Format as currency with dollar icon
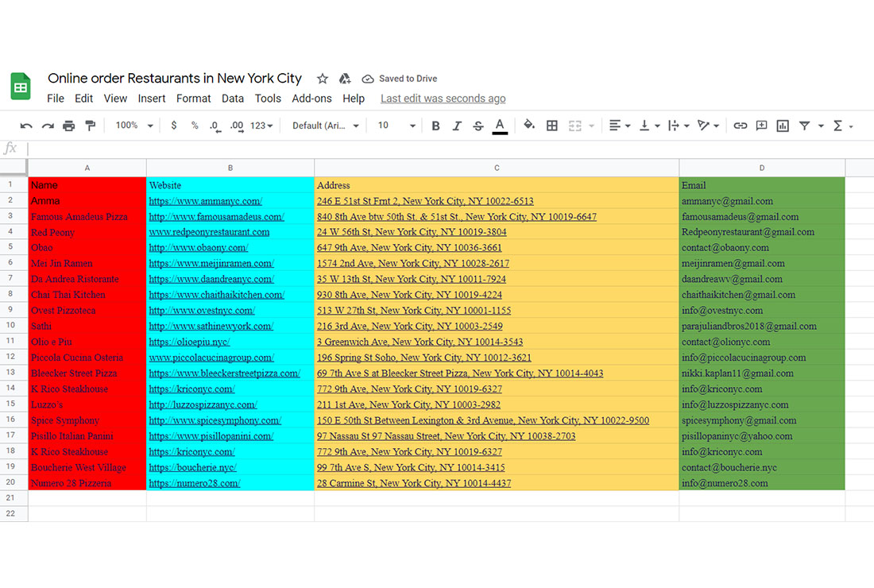The height and width of the screenshot is (588, 874). coord(174,126)
